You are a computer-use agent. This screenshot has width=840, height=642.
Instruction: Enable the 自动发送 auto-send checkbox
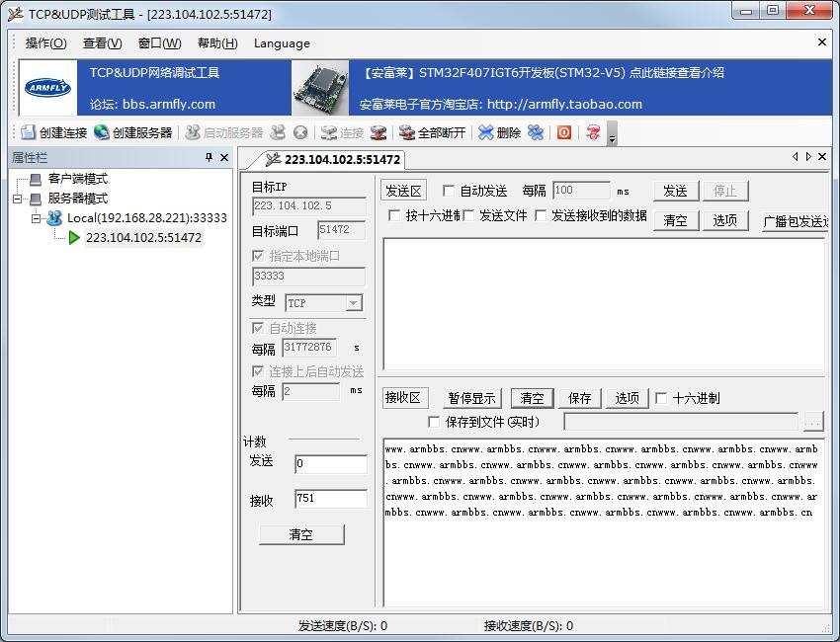point(449,191)
